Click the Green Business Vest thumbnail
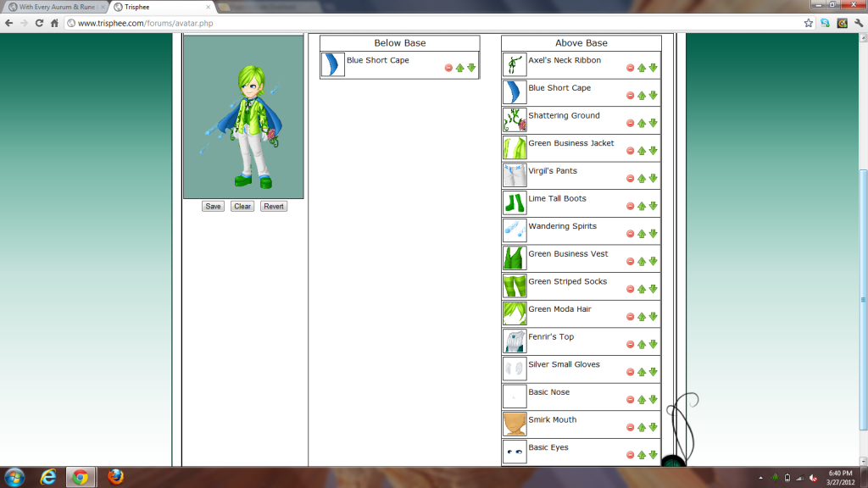 [515, 258]
